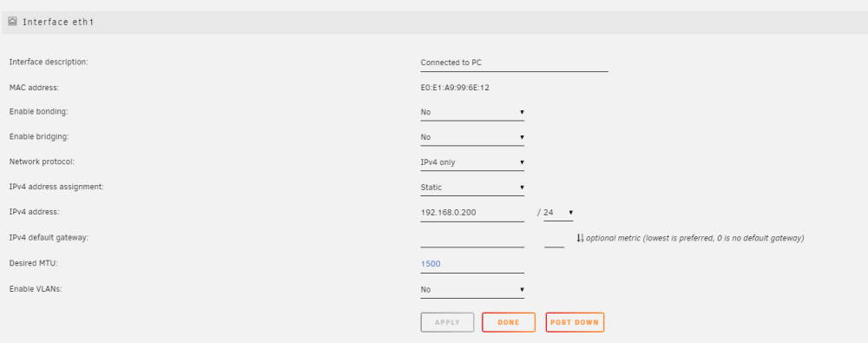This screenshot has width=868, height=343.
Task: Click the Enable VLANs label
Action: coord(36,288)
